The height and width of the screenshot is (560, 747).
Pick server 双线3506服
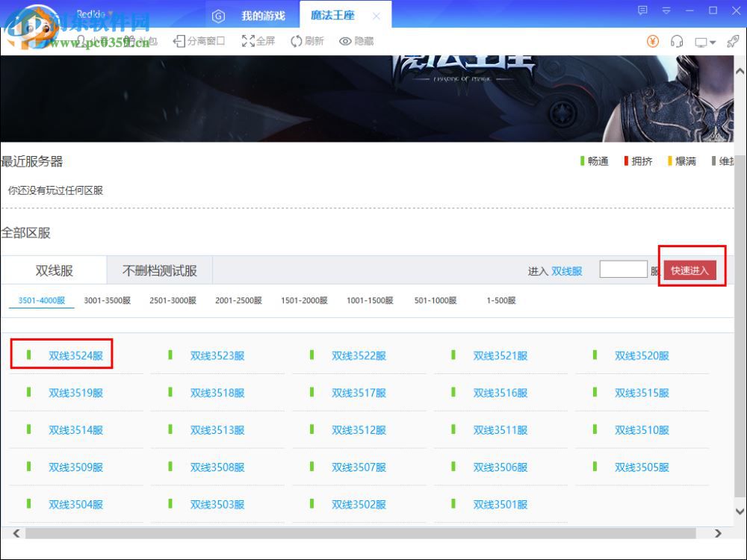click(500, 467)
